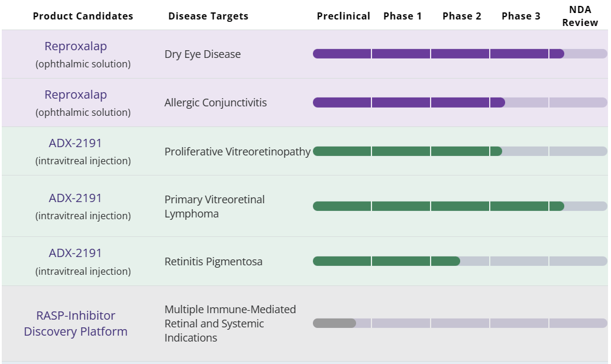Click the gray RASP-Inhibitor platform progress bar
Screen dimensions: 611x364
point(335,323)
